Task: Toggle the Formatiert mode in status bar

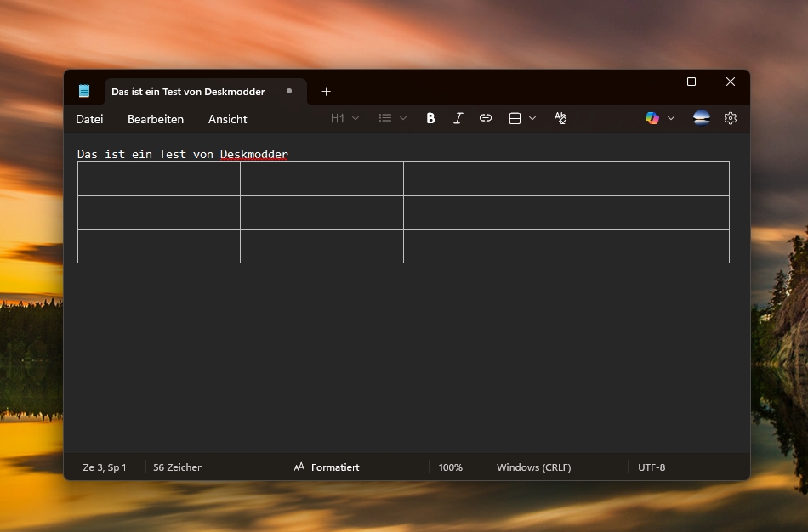Action: tap(327, 467)
